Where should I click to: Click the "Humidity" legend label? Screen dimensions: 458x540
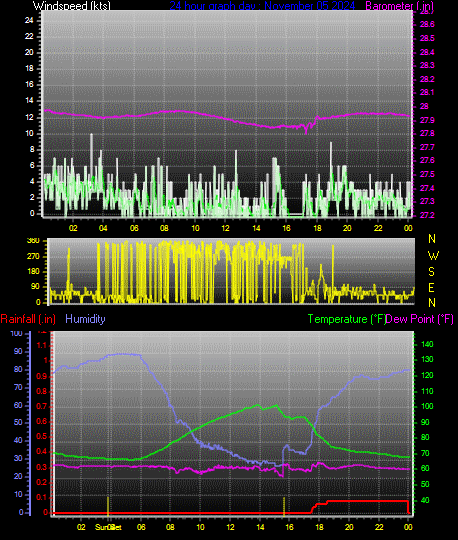pyautogui.click(x=85, y=319)
